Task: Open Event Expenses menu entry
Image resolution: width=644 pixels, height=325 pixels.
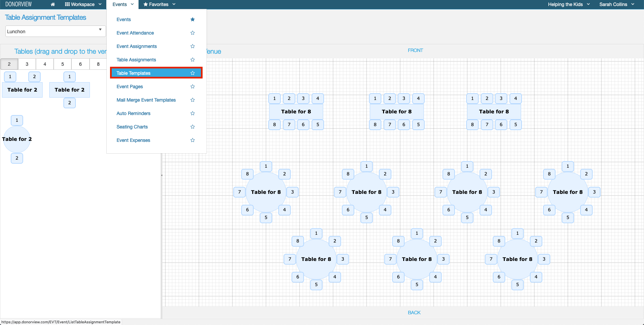Action: 133,140
